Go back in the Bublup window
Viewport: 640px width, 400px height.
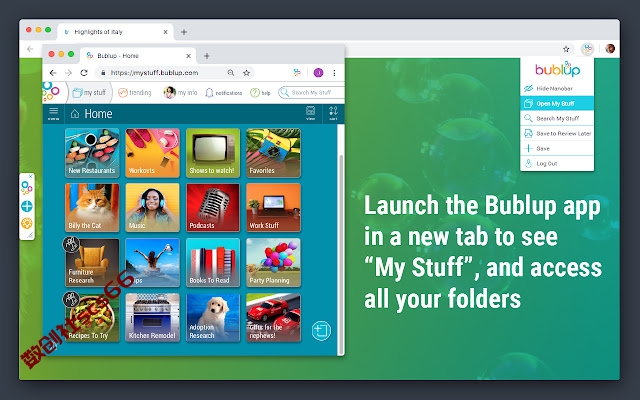point(53,73)
